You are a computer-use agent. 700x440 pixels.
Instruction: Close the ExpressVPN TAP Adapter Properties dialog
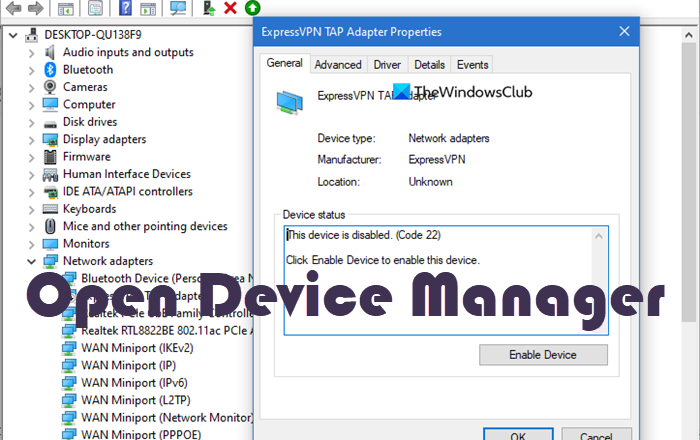[624, 31]
